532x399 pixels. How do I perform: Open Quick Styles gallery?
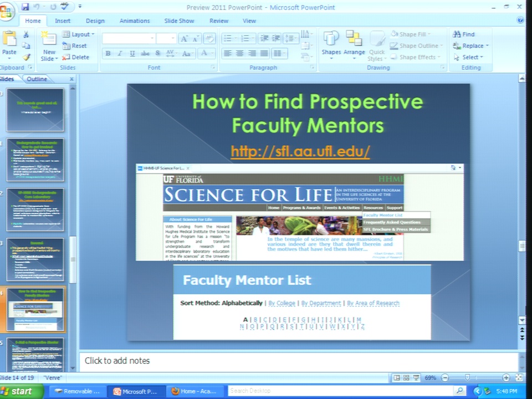tap(377, 46)
